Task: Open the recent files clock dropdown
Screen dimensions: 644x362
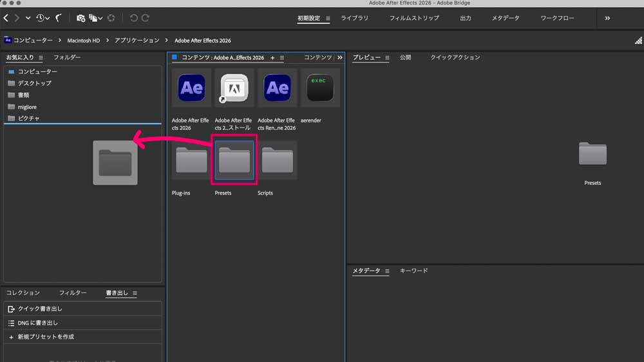Action: tap(43, 18)
